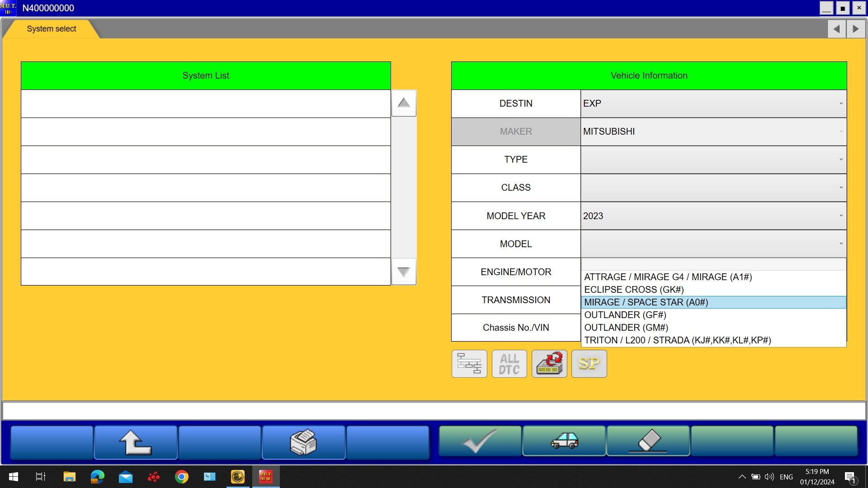This screenshot has width=868, height=488.
Task: Select the blank entry in model list
Action: pos(713,264)
